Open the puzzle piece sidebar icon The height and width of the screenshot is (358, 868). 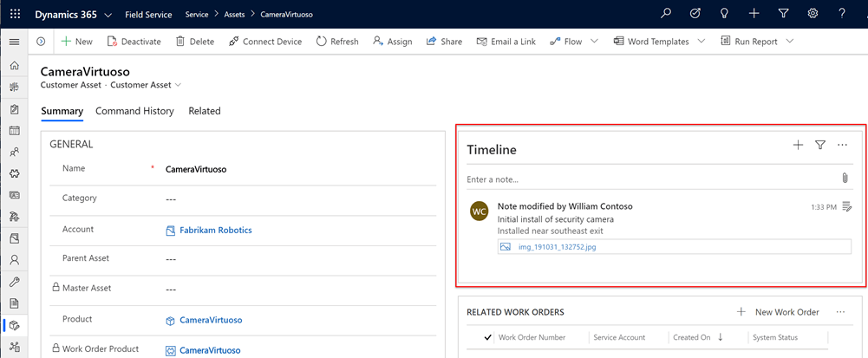coord(15,173)
